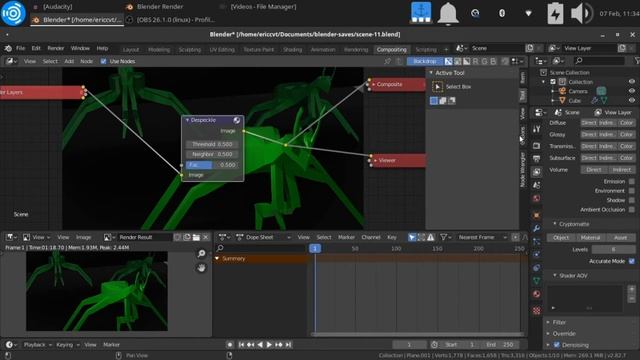640x360 pixels.
Task: Open the Object properties tab icon
Action: point(537,215)
